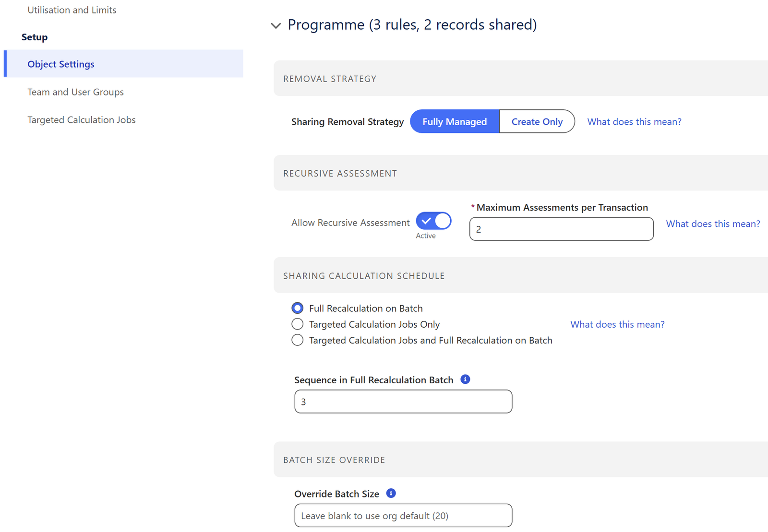Click the Programme section heading
Screen dimensions: 768x532
(412, 24)
